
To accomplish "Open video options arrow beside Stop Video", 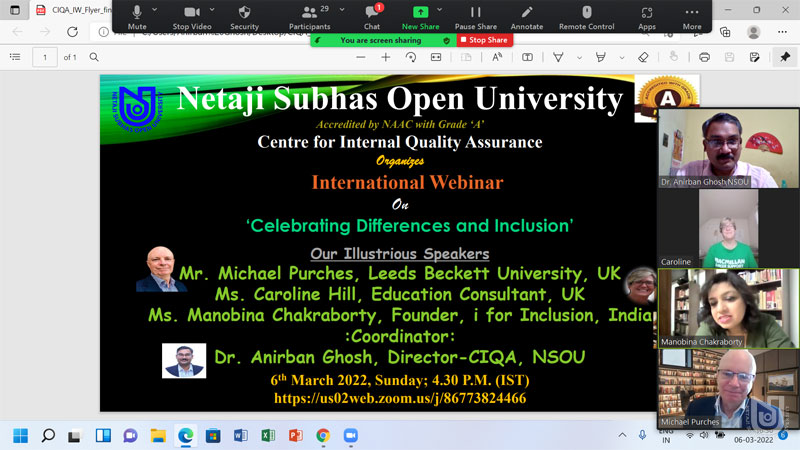I will point(212,10).
